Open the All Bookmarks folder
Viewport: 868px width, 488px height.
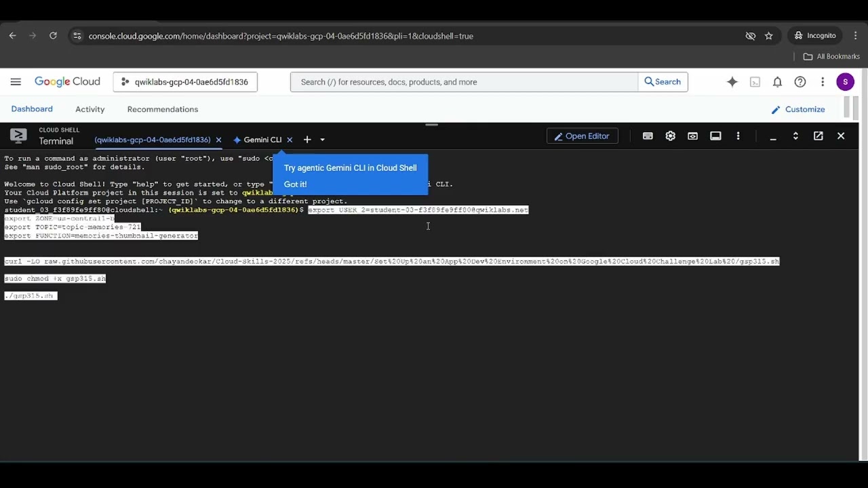[x=831, y=56]
